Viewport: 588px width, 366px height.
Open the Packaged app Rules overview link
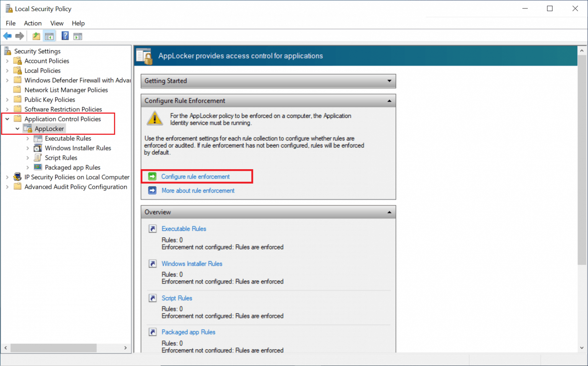(x=188, y=332)
